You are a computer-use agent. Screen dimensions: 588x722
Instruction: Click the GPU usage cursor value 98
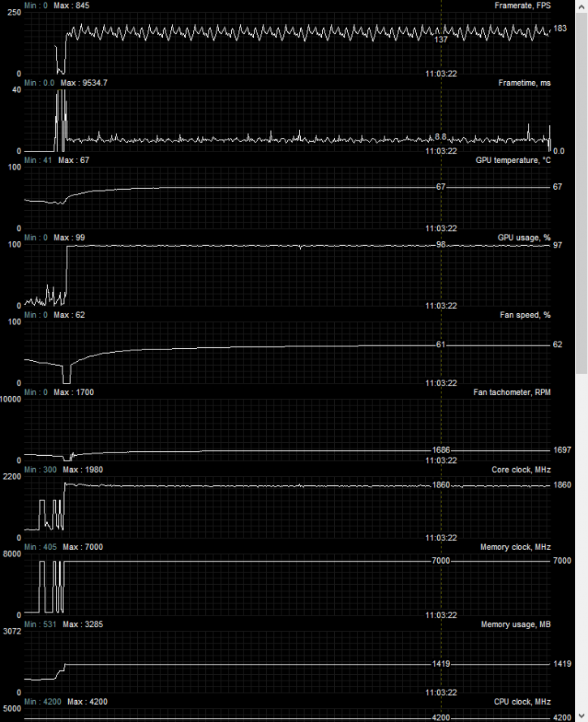[441, 244]
